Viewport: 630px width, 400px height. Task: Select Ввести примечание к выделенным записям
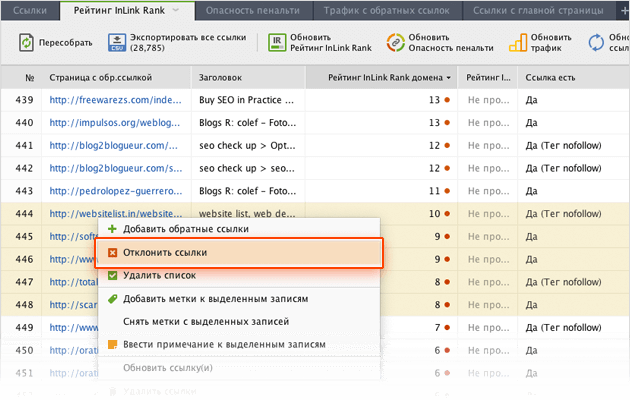pos(239,345)
